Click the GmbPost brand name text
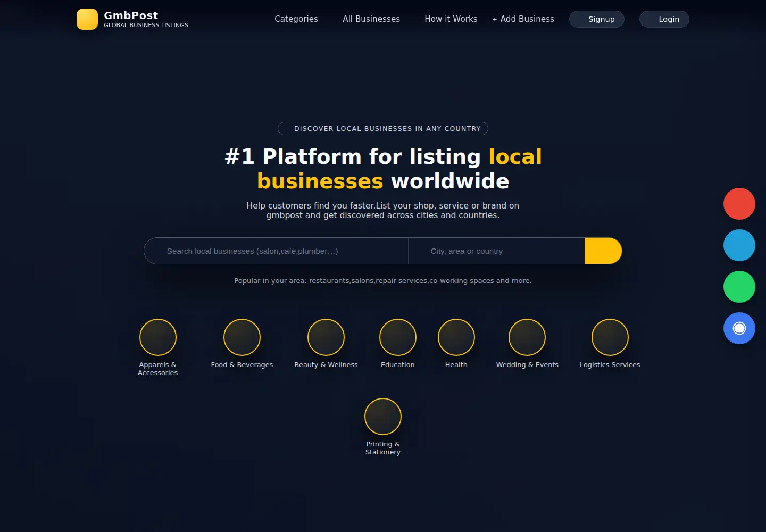The image size is (766, 532). point(131,15)
